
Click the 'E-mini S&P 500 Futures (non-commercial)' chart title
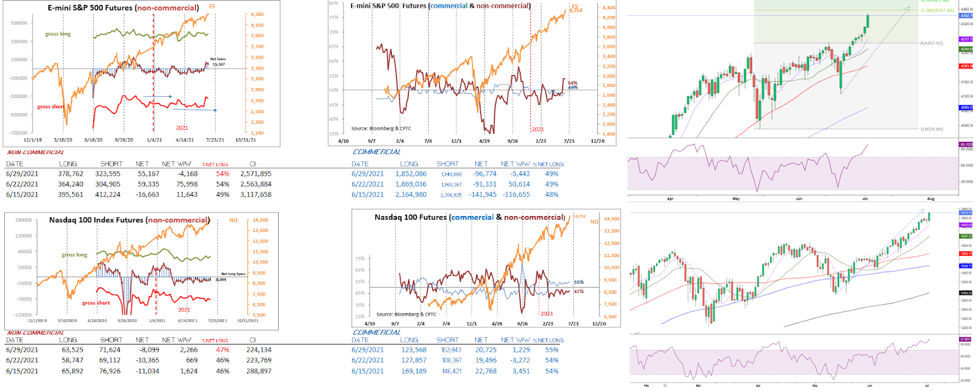123,8
